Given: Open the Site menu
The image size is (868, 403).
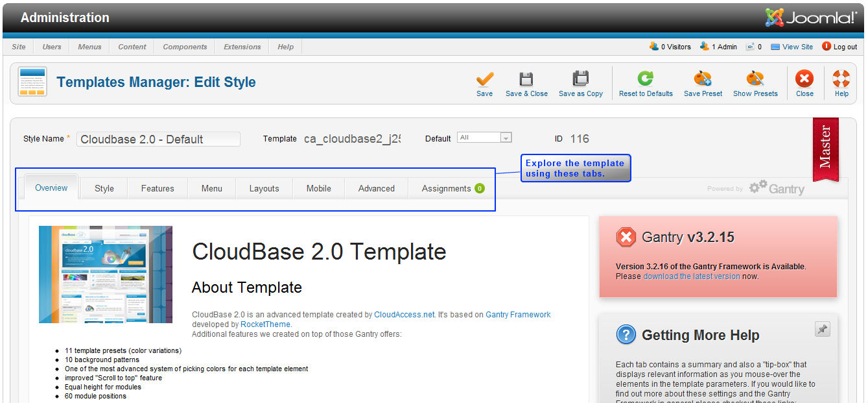Looking at the screenshot, I should coord(19,47).
